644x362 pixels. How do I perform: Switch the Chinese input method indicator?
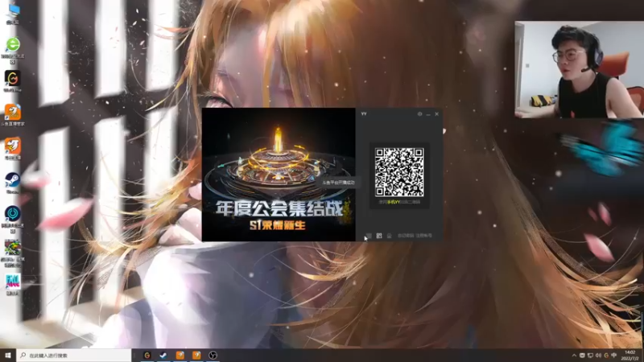click(x=614, y=356)
